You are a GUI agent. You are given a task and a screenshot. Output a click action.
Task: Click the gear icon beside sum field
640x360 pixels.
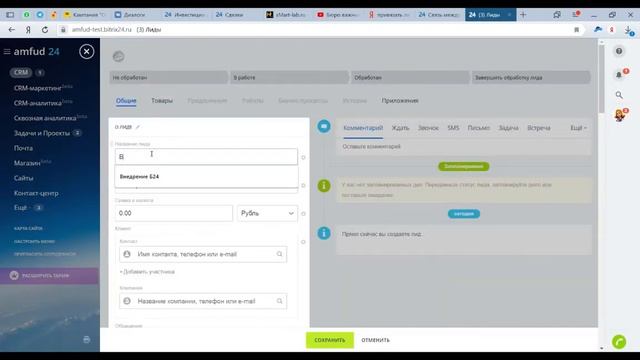pos(303,214)
